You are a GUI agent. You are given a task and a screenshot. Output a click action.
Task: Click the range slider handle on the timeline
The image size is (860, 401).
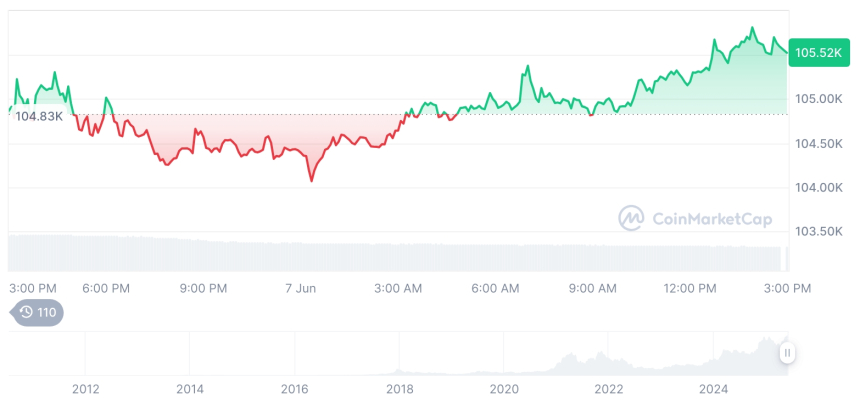(788, 352)
